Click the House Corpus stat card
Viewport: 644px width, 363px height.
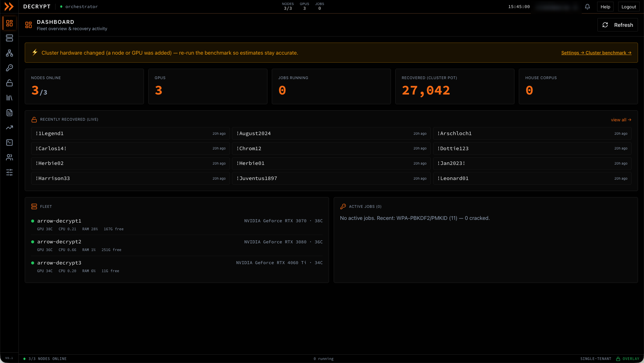click(x=578, y=86)
